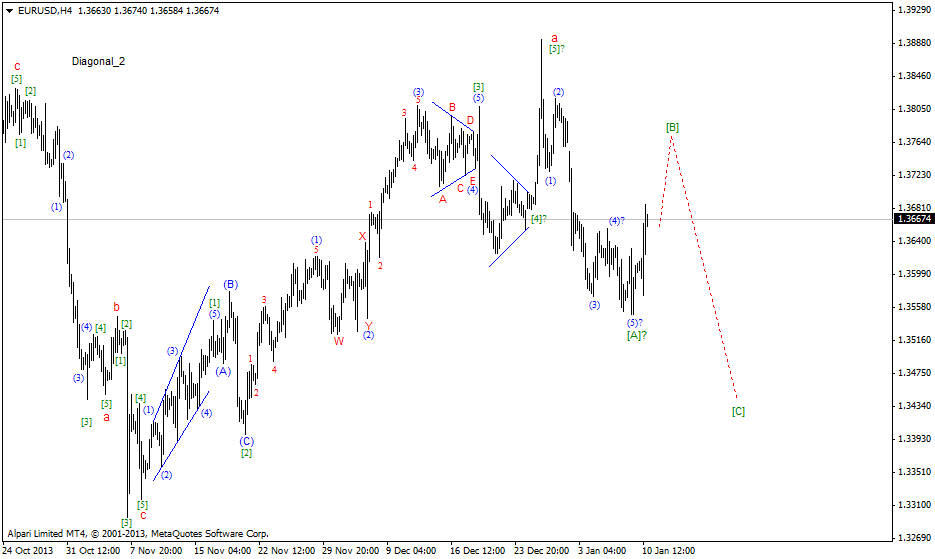Click the 1.35580 price axis value

coord(914,307)
